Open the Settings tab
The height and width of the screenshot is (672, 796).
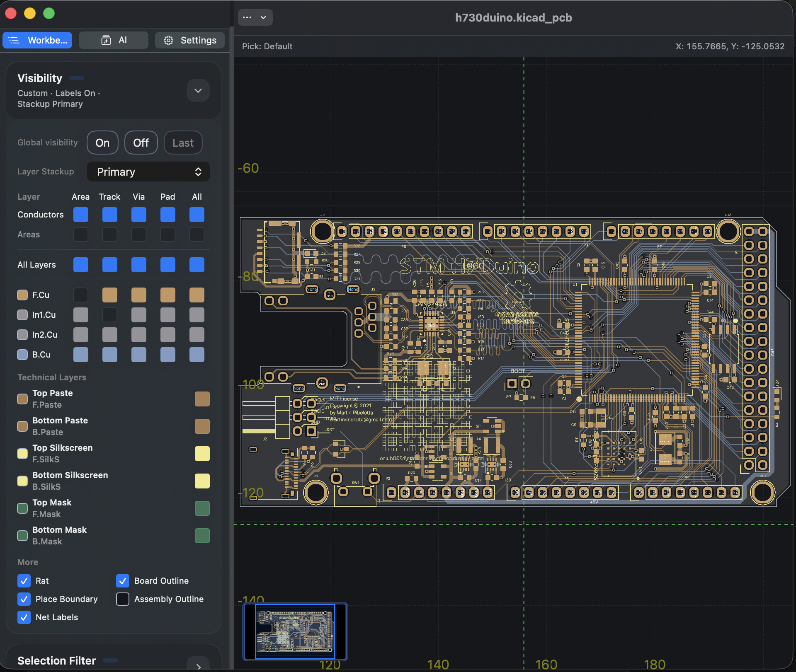pos(190,40)
